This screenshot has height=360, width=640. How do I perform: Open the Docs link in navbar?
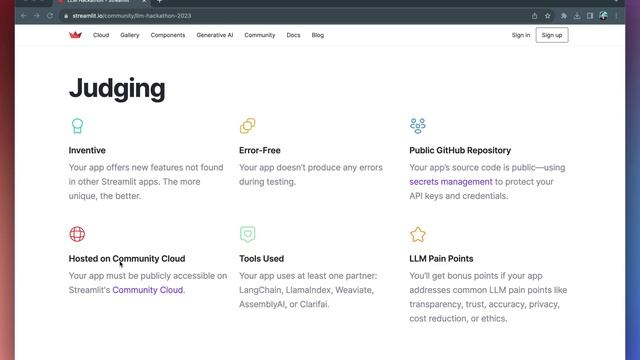coord(293,35)
